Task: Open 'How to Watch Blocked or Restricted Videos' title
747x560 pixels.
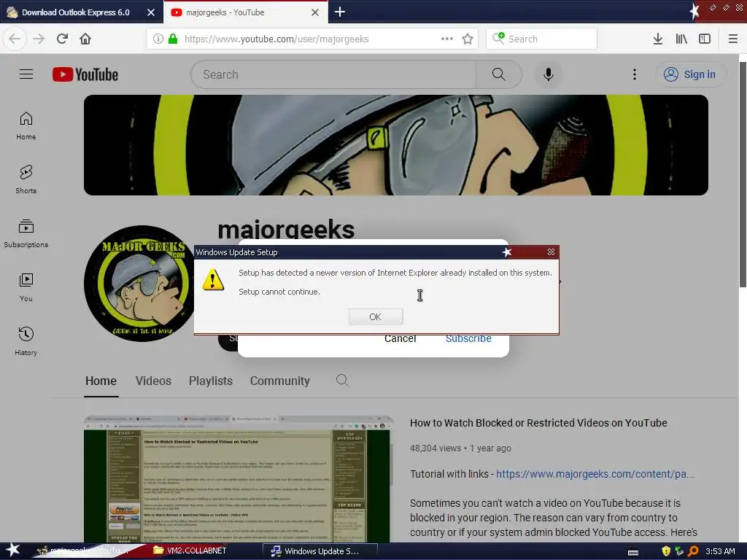Action: click(538, 423)
